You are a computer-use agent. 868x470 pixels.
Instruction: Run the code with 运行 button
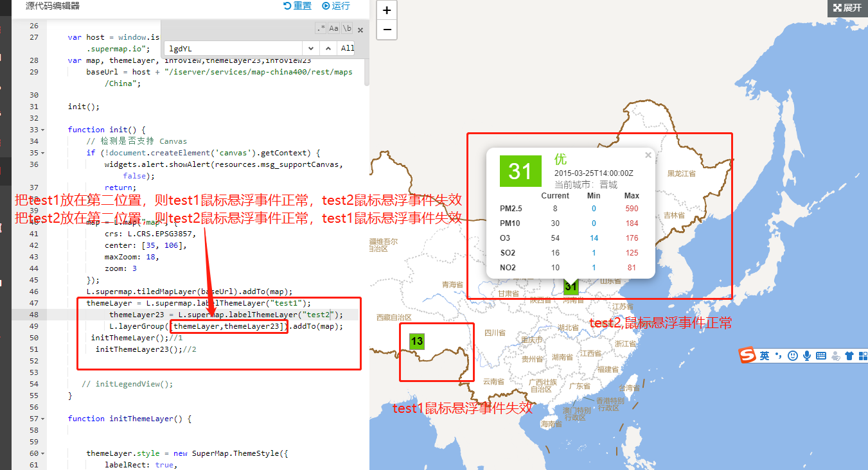tap(336, 6)
